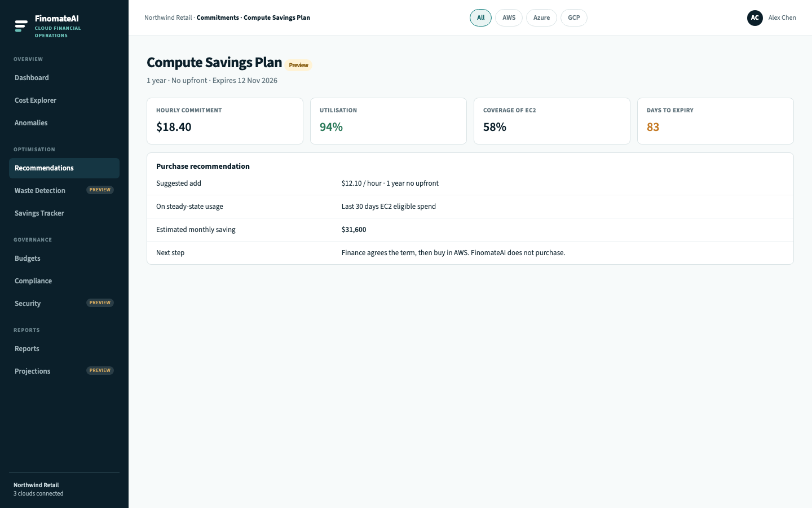The width and height of the screenshot is (812, 508).
Task: Click the Alex Chen user name
Action: coord(782,18)
